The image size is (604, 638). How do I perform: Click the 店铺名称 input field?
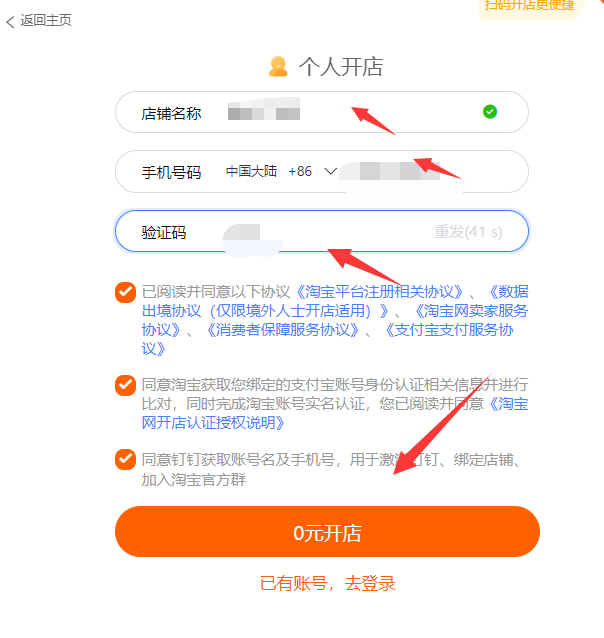322,112
